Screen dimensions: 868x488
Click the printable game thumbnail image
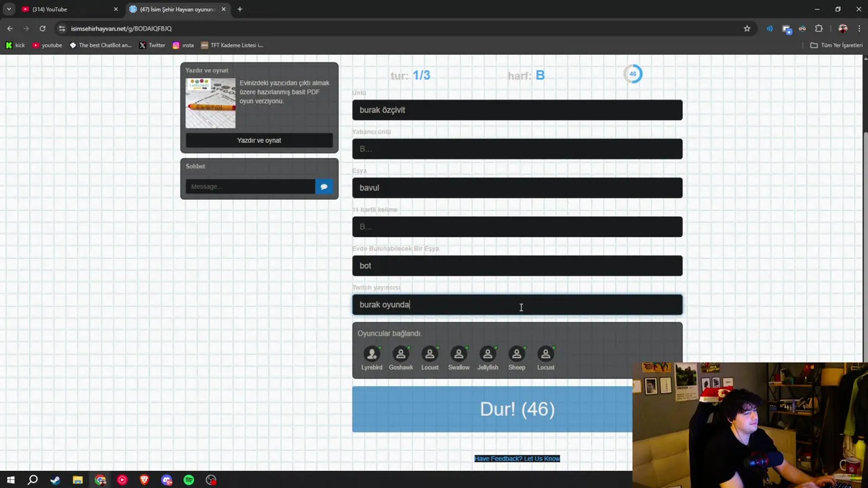(x=210, y=103)
